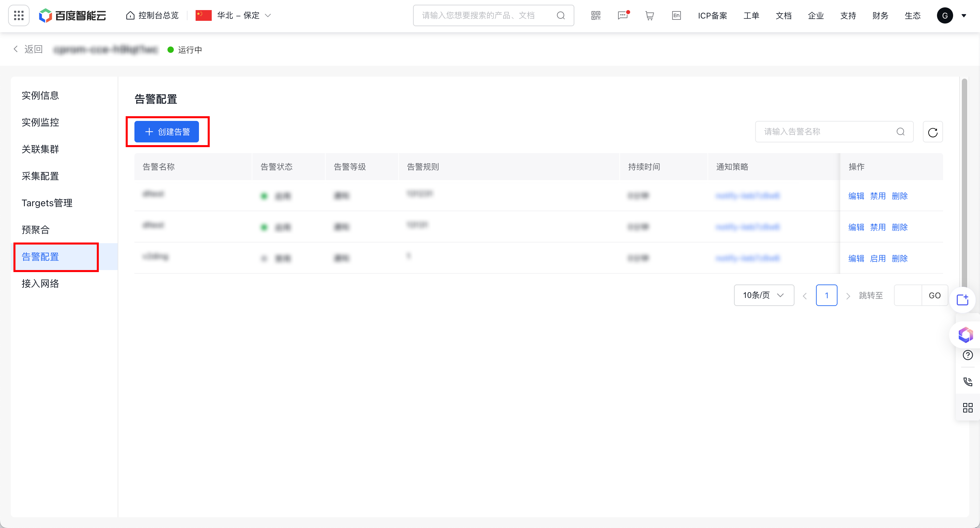Refresh the alarm list
This screenshot has height=528, width=980.
pyautogui.click(x=933, y=132)
